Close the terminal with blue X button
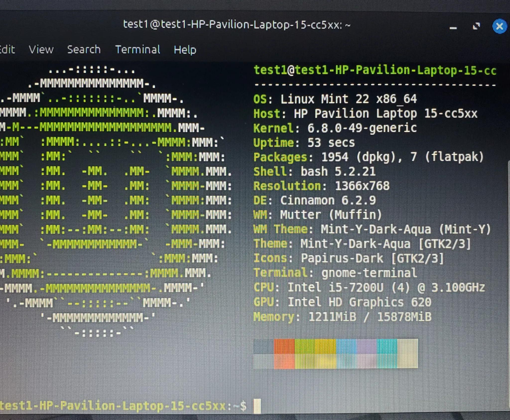 coord(499,26)
